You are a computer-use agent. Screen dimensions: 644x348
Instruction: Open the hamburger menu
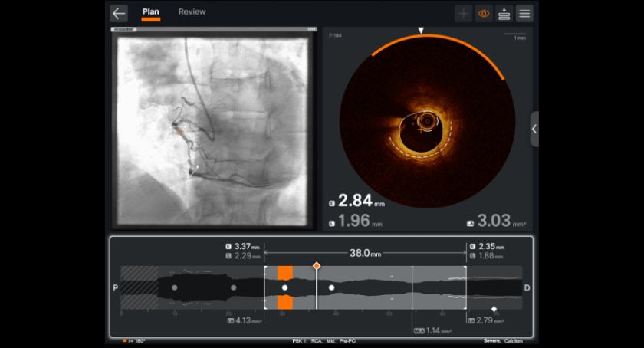coord(524,13)
